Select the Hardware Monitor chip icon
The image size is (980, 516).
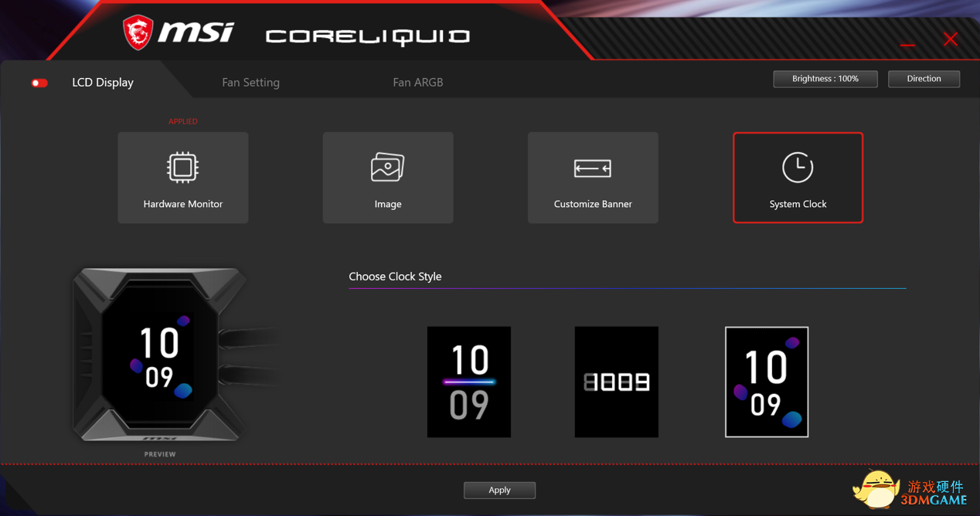[183, 167]
